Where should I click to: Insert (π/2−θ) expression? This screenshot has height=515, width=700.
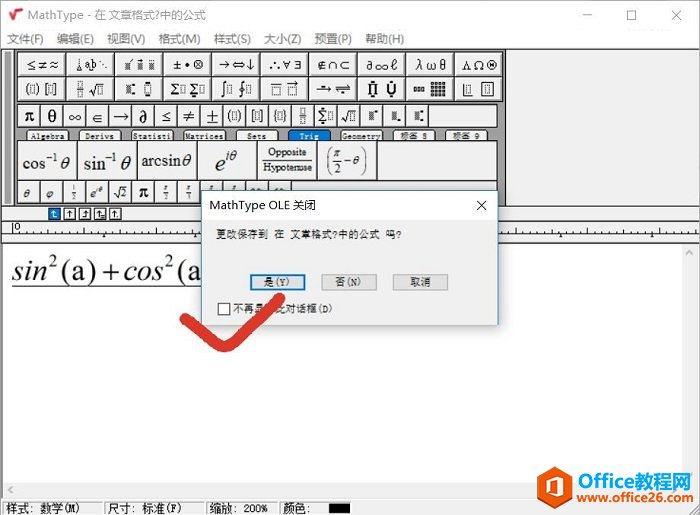pyautogui.click(x=347, y=161)
